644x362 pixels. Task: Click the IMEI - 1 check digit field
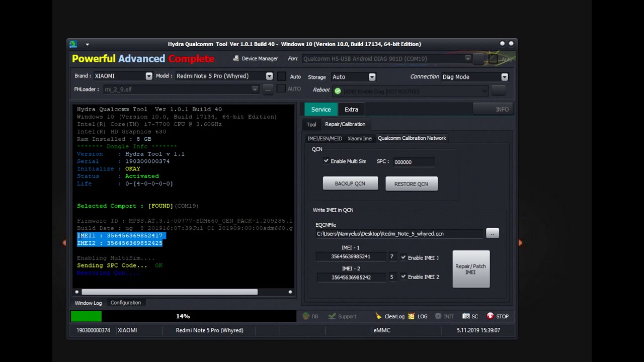coord(392,256)
